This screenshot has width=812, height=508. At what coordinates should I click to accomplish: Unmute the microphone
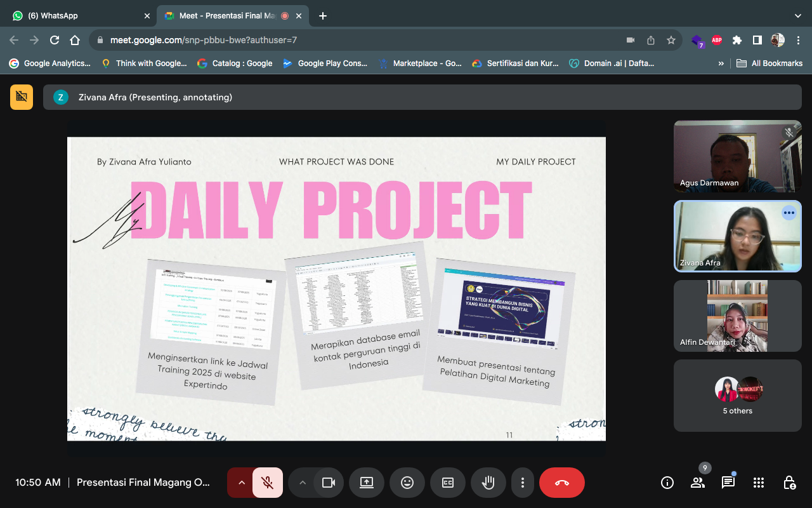pyautogui.click(x=268, y=483)
